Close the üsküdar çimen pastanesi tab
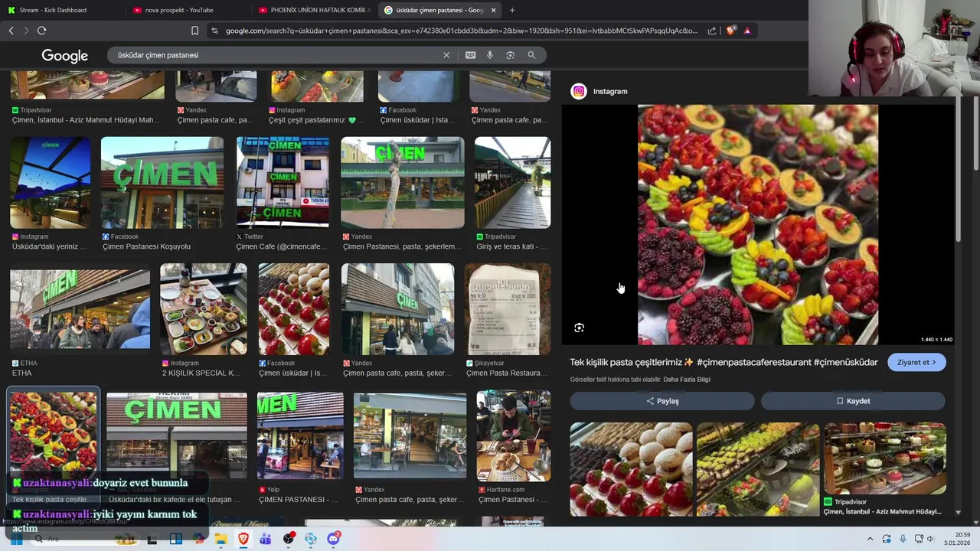980x551 pixels. (x=493, y=10)
